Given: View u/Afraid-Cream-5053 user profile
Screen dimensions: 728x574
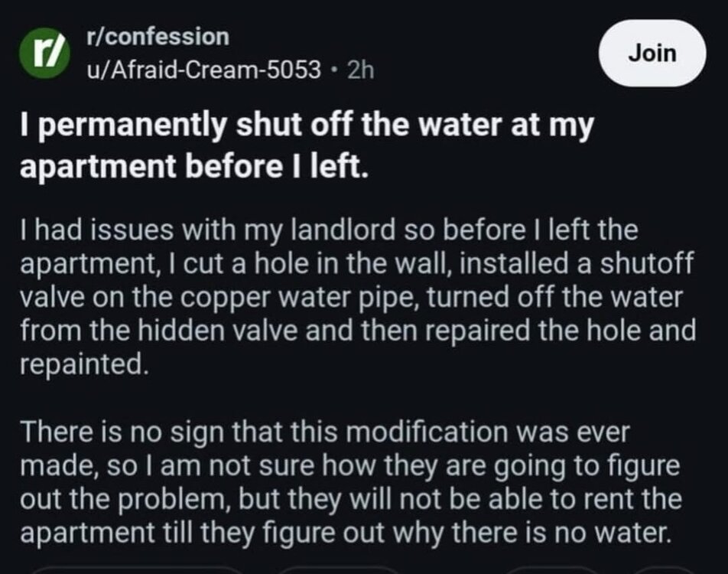Looking at the screenshot, I should point(204,70).
